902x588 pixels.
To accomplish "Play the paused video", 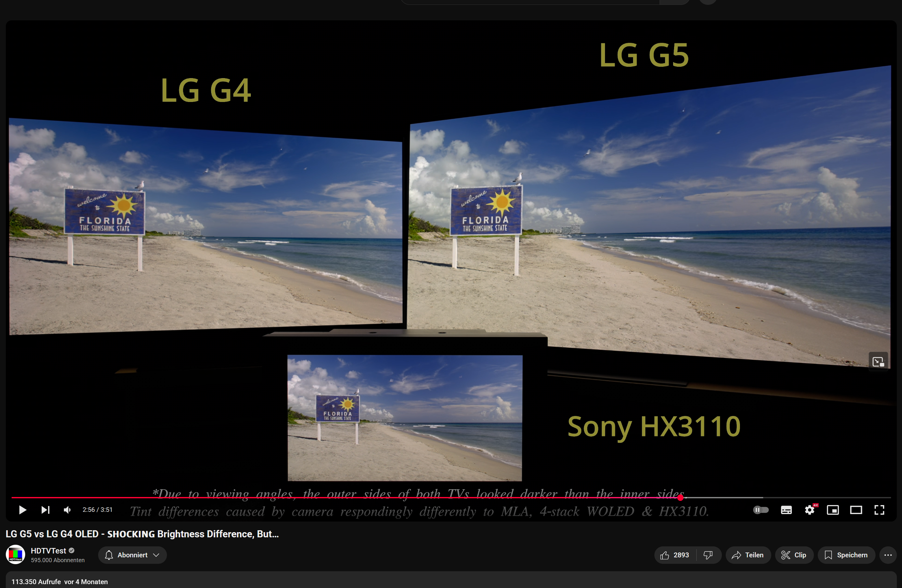I will [x=22, y=510].
